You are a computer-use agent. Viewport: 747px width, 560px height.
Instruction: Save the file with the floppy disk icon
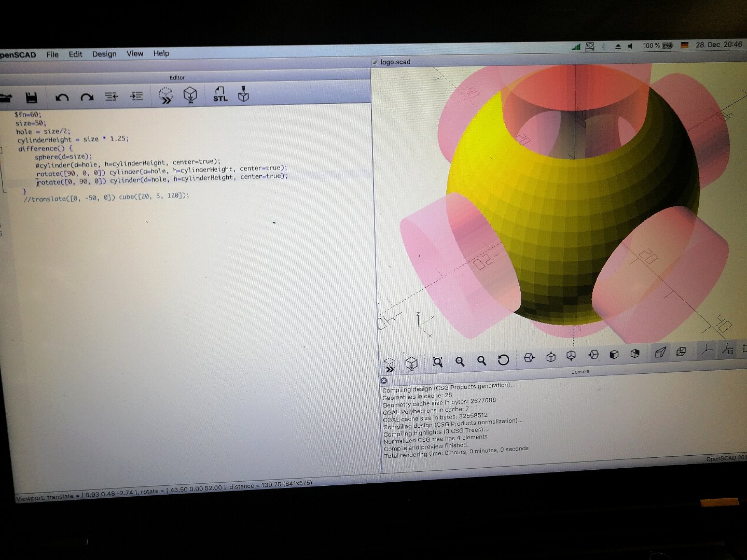coord(31,97)
